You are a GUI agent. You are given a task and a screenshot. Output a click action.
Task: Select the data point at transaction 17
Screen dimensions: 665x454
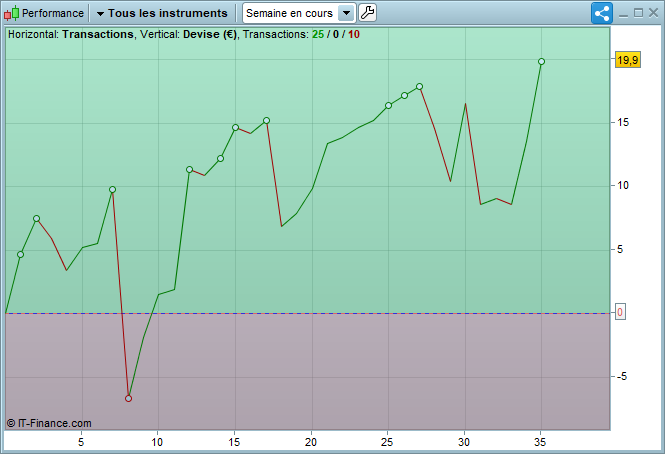[x=266, y=121]
